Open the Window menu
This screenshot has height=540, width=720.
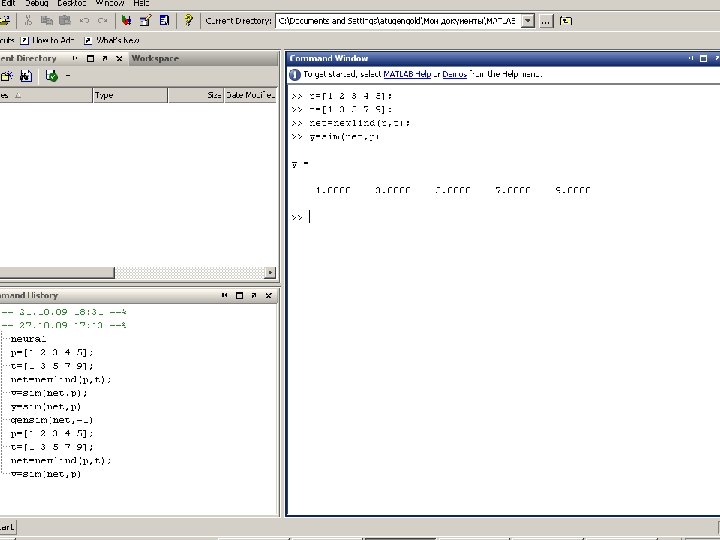coord(110,3)
